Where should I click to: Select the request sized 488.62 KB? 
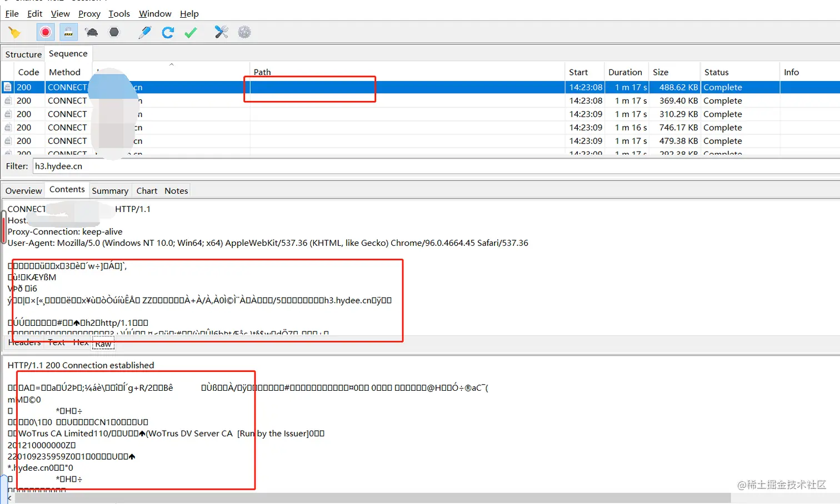pyautogui.click(x=420, y=87)
